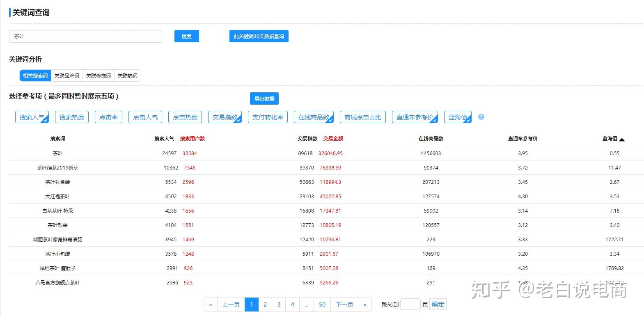The image size is (644, 316).
Task: Click the 在线商品数 column header
Action: click(x=431, y=139)
